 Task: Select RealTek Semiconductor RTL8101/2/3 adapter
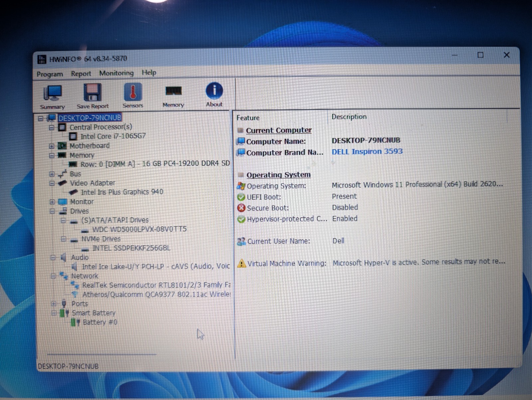coord(156,285)
